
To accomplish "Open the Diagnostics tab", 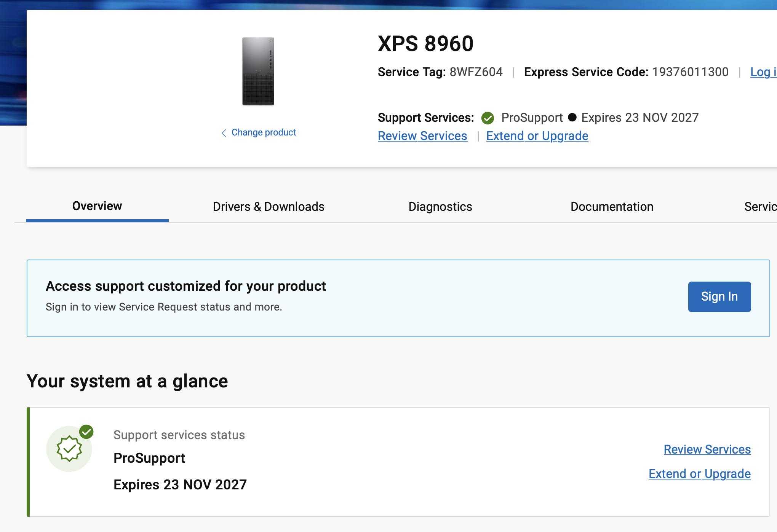I will (x=440, y=207).
